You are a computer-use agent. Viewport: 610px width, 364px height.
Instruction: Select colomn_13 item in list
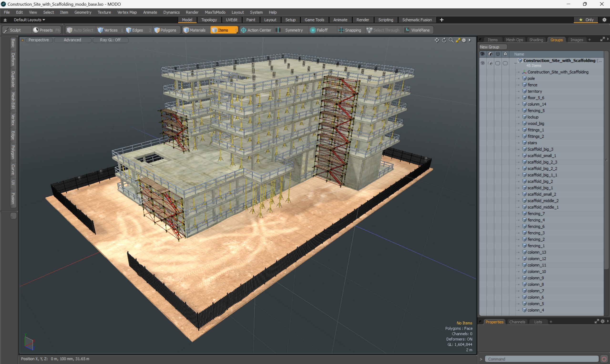(x=537, y=252)
